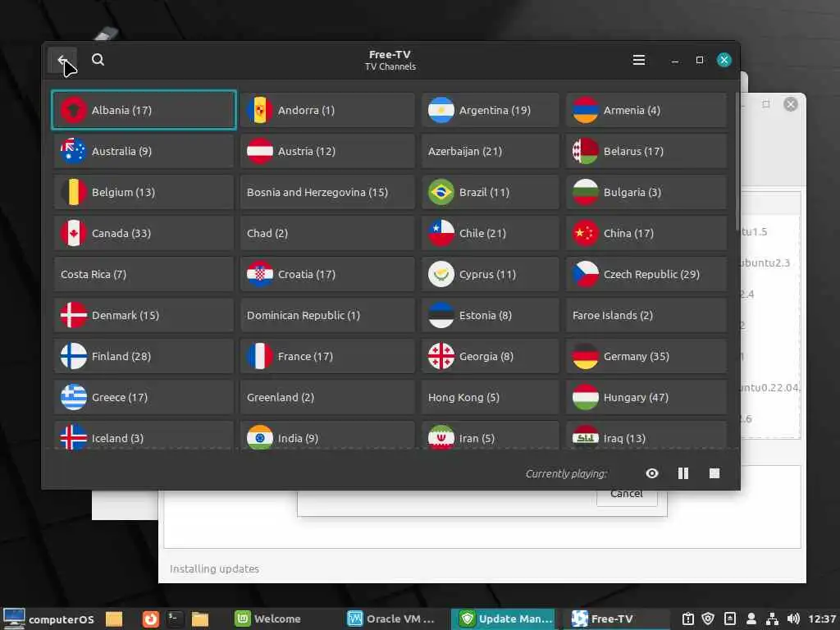This screenshot has width=840, height=630.
Task: Open the network tray icon
Action: pyautogui.click(x=772, y=619)
